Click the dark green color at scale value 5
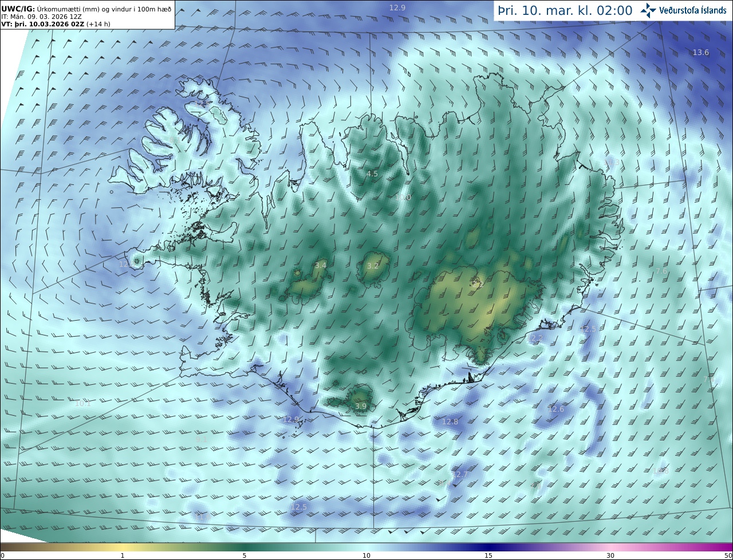The width and height of the screenshot is (733, 560). pyautogui.click(x=245, y=547)
